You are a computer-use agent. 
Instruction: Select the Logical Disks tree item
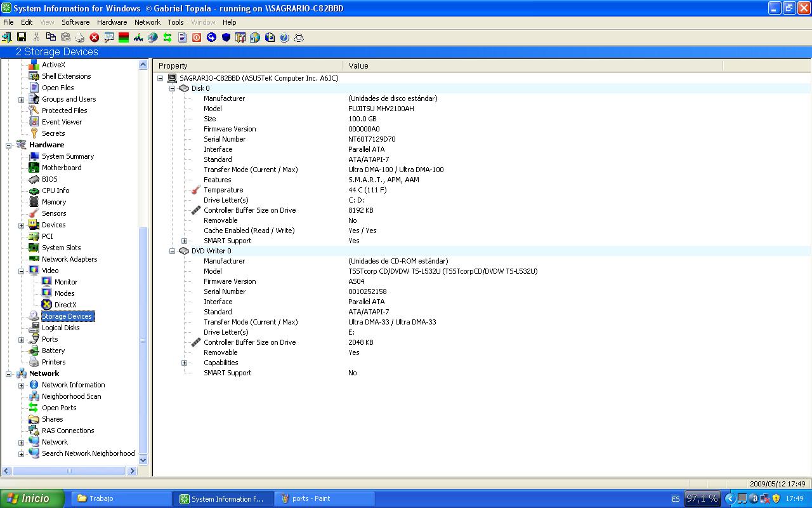pyautogui.click(x=61, y=328)
